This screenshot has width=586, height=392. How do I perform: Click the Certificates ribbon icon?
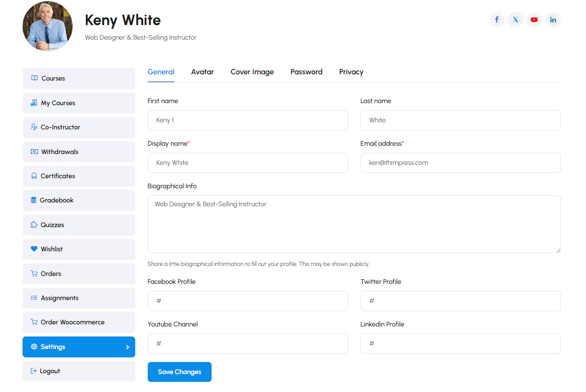tap(34, 176)
